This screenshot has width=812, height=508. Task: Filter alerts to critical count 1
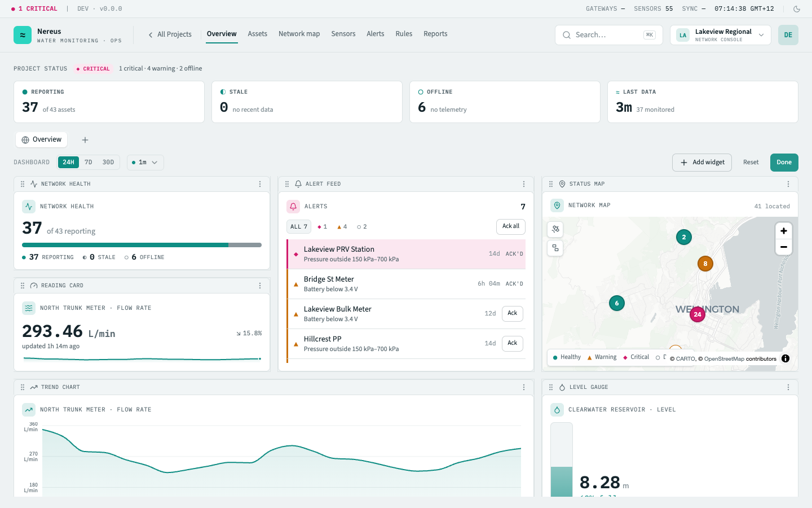(x=323, y=227)
